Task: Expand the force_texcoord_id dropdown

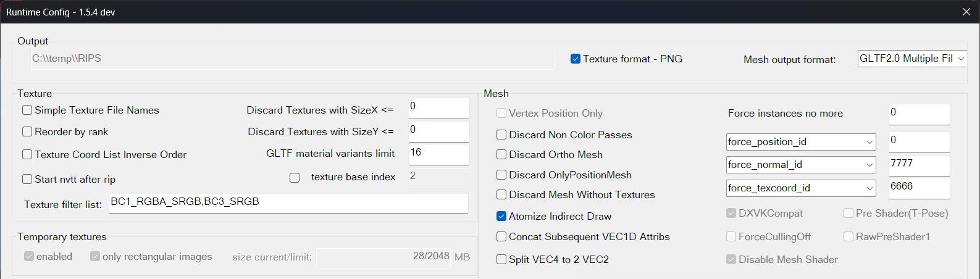Action: 801,188
